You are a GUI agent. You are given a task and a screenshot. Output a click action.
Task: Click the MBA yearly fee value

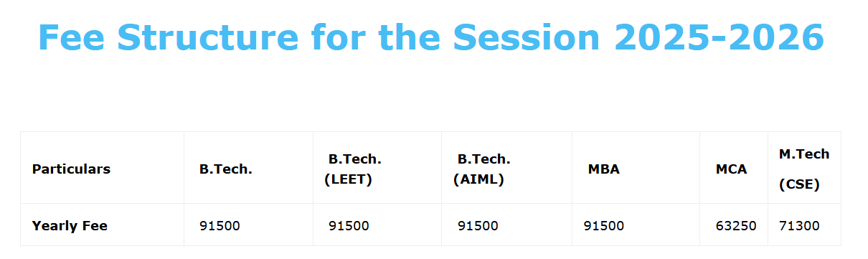604,225
